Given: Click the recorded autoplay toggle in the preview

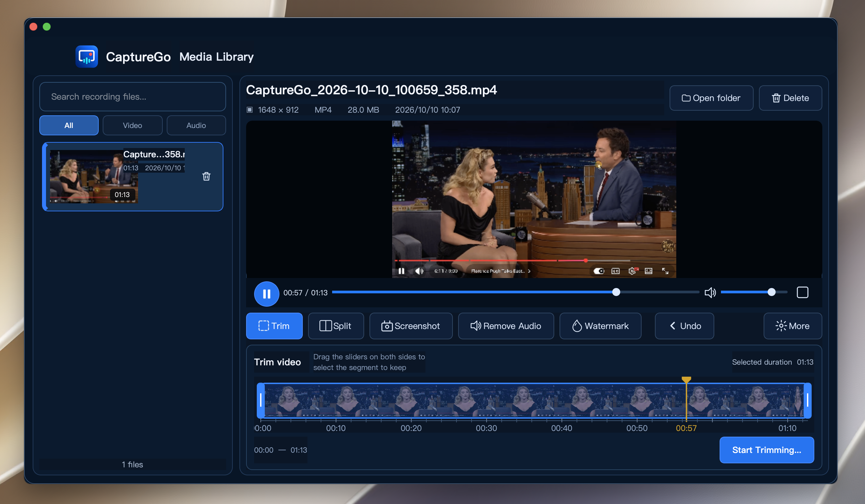Looking at the screenshot, I should (x=599, y=271).
